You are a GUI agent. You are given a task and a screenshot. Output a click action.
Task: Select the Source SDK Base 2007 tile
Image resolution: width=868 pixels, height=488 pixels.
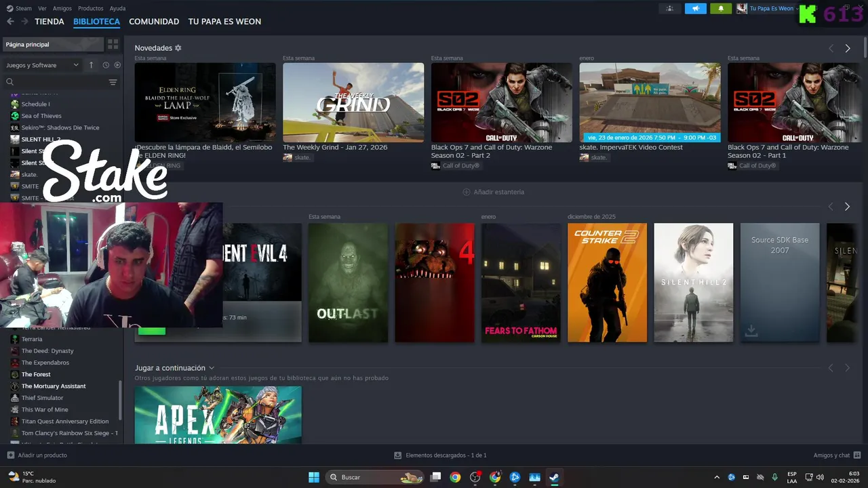tap(780, 283)
